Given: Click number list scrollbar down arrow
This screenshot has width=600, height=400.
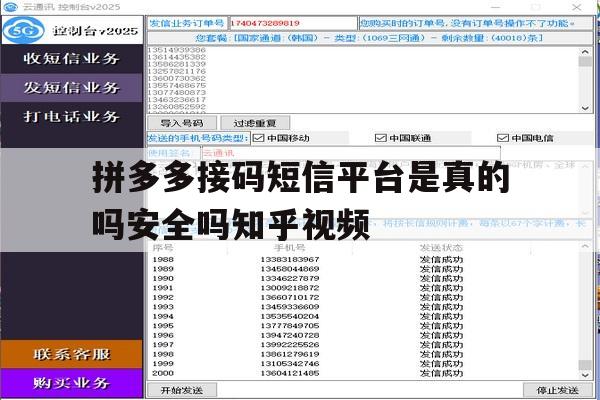Looking at the screenshot, I should point(585,108).
